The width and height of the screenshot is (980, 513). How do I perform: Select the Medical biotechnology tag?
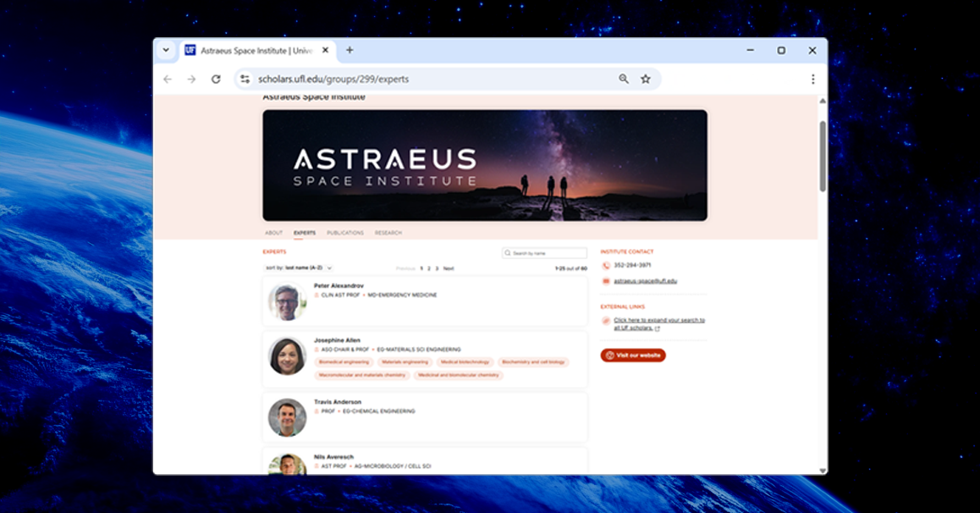tap(465, 362)
